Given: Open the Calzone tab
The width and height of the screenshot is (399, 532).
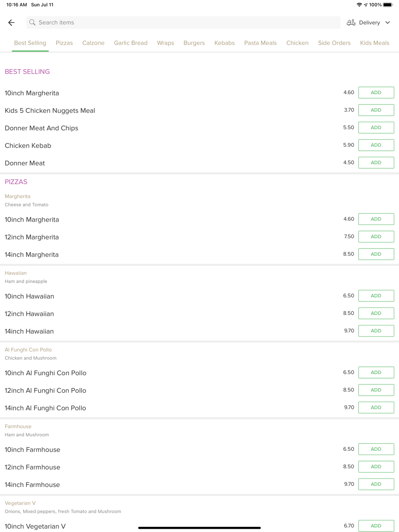Looking at the screenshot, I should point(93,43).
